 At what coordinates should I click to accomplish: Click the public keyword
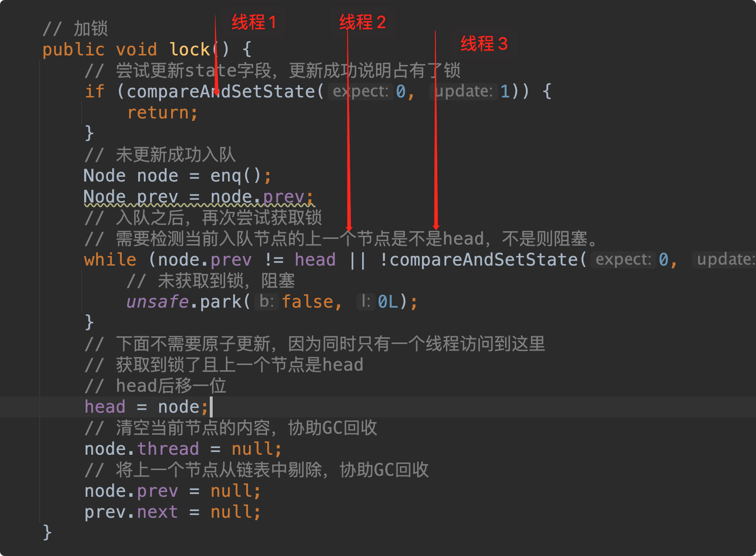pyautogui.click(x=73, y=50)
